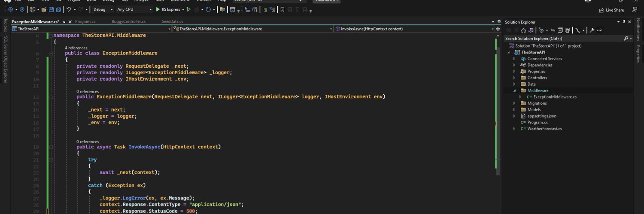This screenshot has width=644, height=214.
Task: Click the circular restart arrow in the toolbar
Action: point(208,9)
